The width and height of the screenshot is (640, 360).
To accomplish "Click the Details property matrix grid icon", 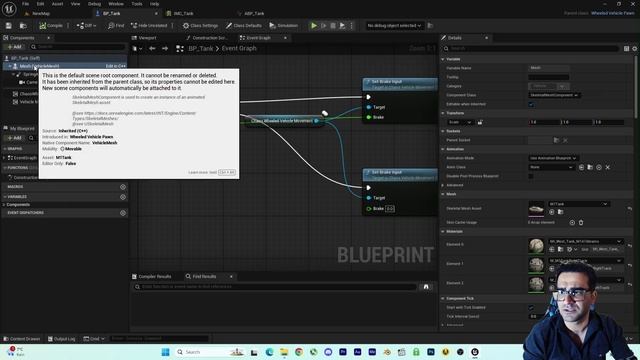I will coord(626,49).
